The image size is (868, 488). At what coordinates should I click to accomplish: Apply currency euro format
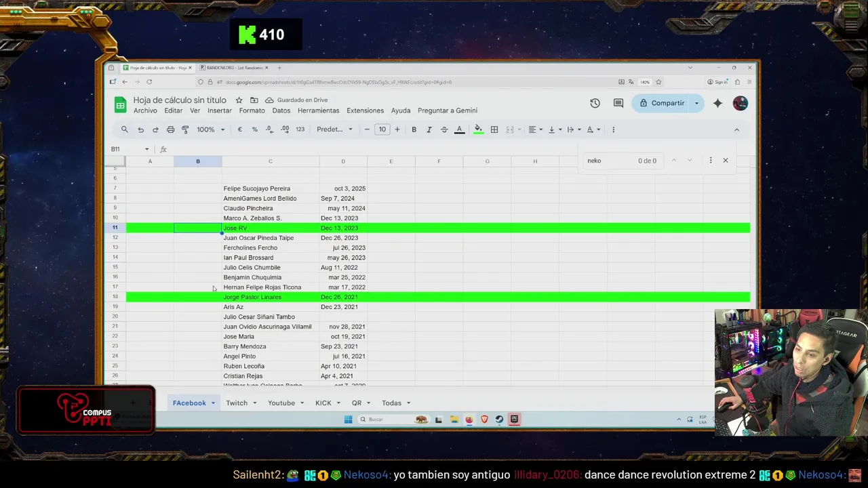pos(239,129)
